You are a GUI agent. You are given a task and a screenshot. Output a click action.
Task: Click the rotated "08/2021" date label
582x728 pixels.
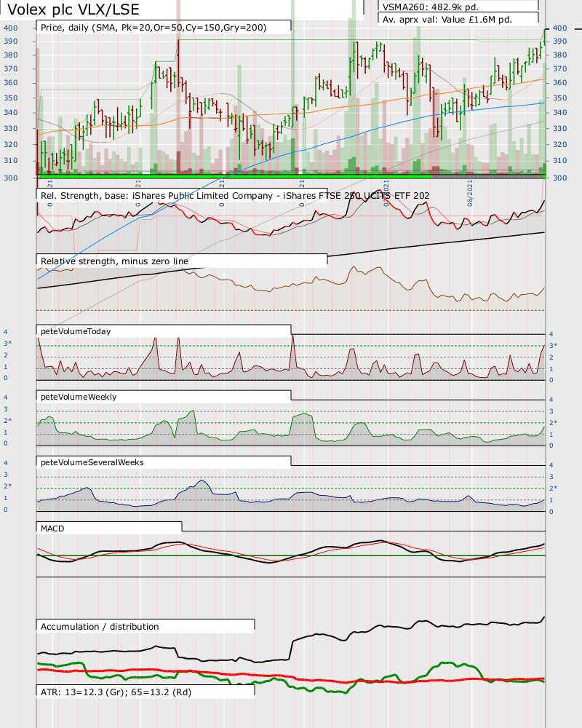470,193
